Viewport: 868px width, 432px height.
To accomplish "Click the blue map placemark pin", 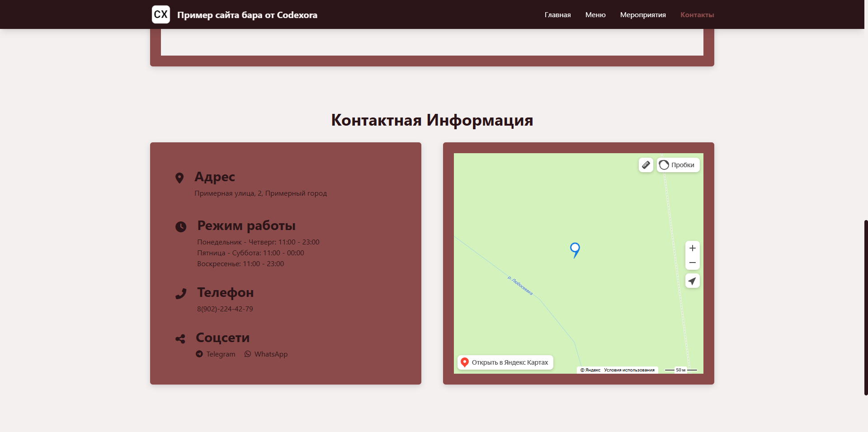I will [575, 250].
